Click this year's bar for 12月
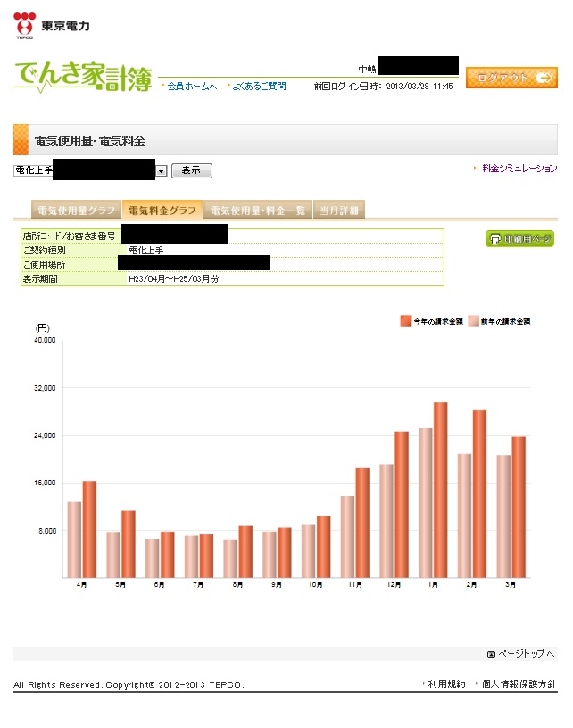573x728 pixels. coord(402,505)
